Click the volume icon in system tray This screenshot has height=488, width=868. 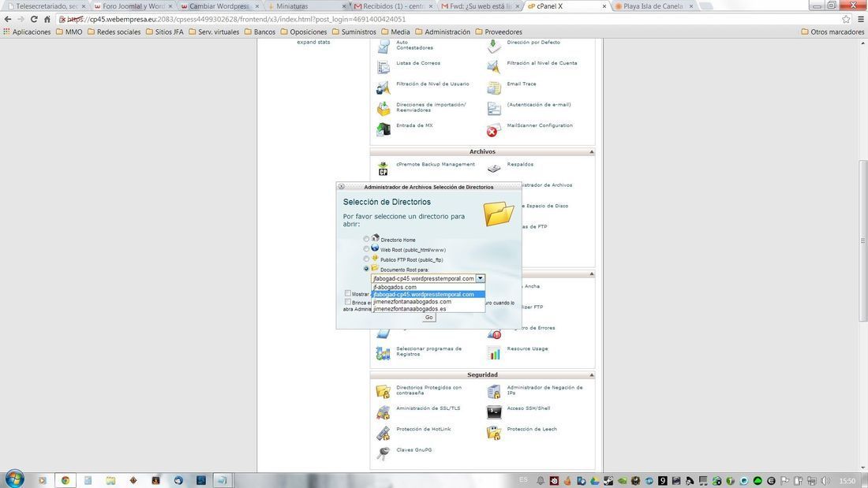pyautogui.click(x=825, y=481)
